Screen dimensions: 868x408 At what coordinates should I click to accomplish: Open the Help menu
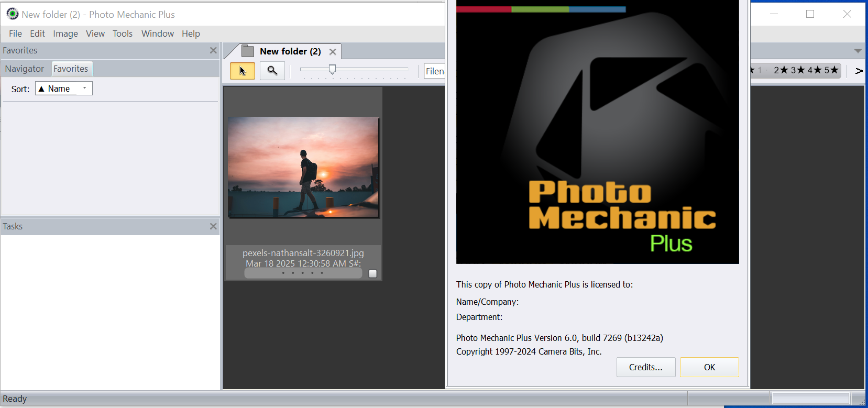point(191,34)
